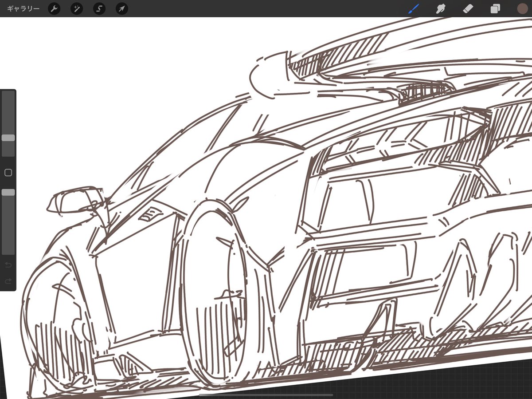Open the Actions wrench menu
This screenshot has height=399, width=532.
[x=54, y=9]
